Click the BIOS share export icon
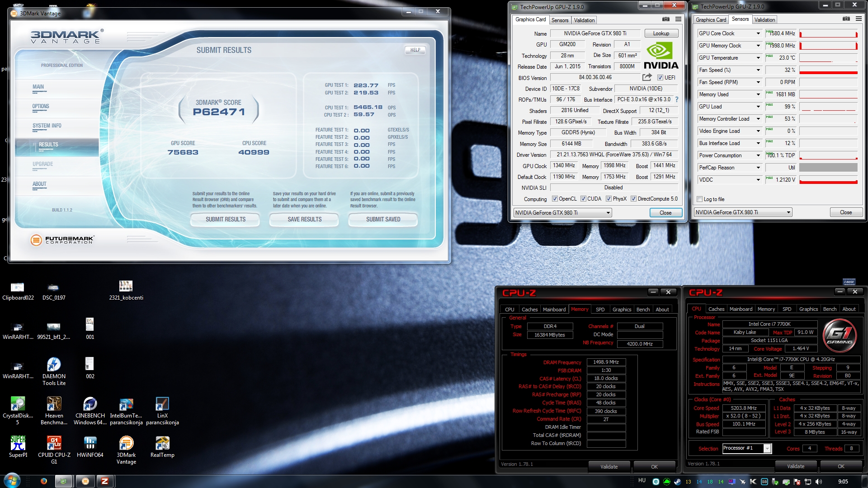 point(647,77)
